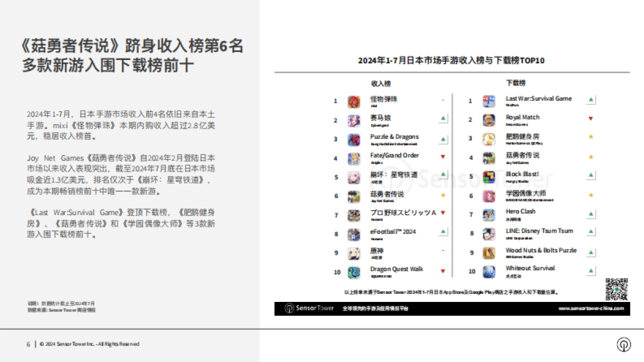Click the eFootball 2024 game icon
Image resolution: width=644 pixels, height=362 pixels.
pos(353,233)
